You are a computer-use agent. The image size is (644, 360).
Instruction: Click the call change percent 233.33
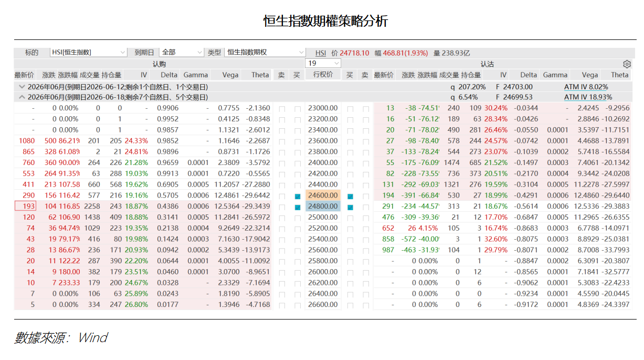[x=70, y=283]
